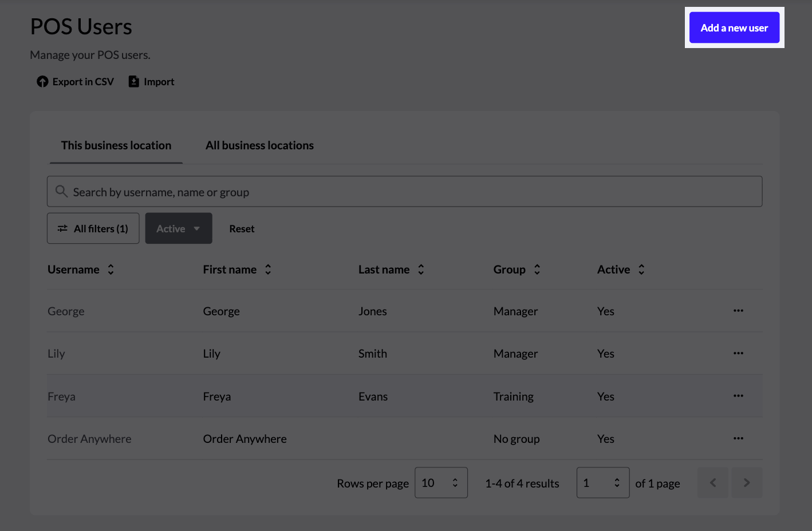This screenshot has width=812, height=531.
Task: Open the three-dot menu for Freya
Action: pyautogui.click(x=738, y=396)
